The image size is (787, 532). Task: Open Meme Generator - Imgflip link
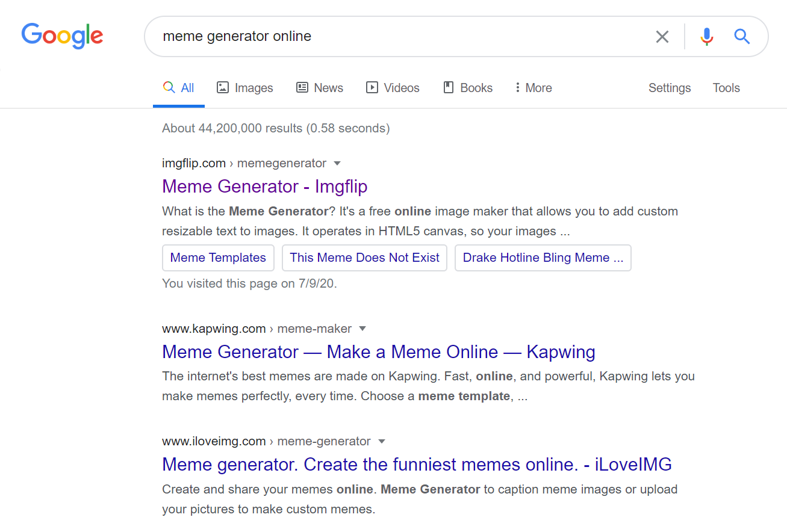pos(265,187)
